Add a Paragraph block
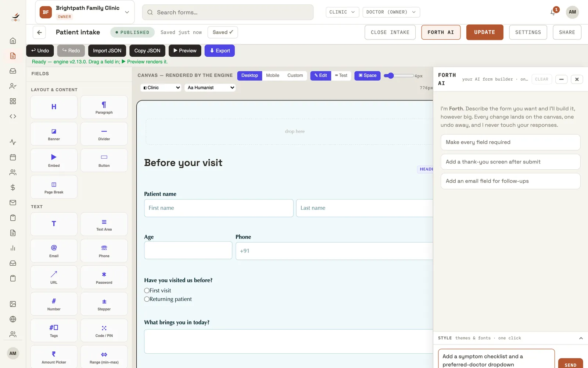The height and width of the screenshot is (368, 588). pos(104,107)
